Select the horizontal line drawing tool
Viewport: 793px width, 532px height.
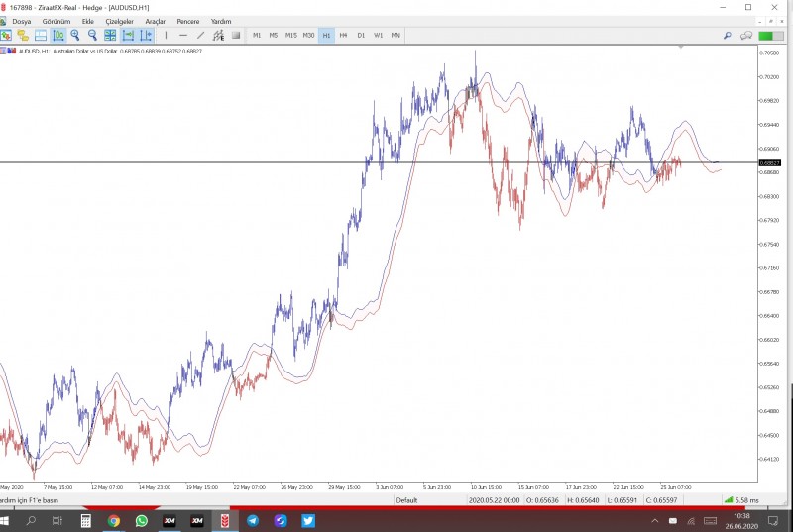point(183,36)
